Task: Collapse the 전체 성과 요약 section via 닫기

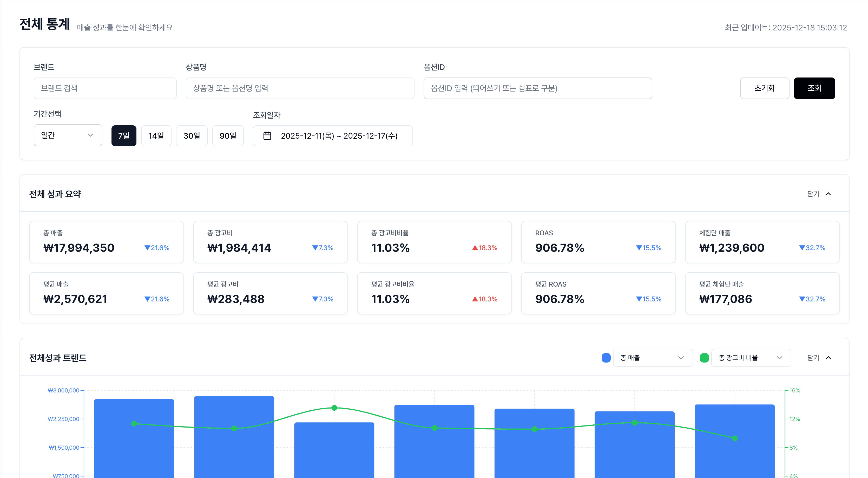Action: point(813,194)
